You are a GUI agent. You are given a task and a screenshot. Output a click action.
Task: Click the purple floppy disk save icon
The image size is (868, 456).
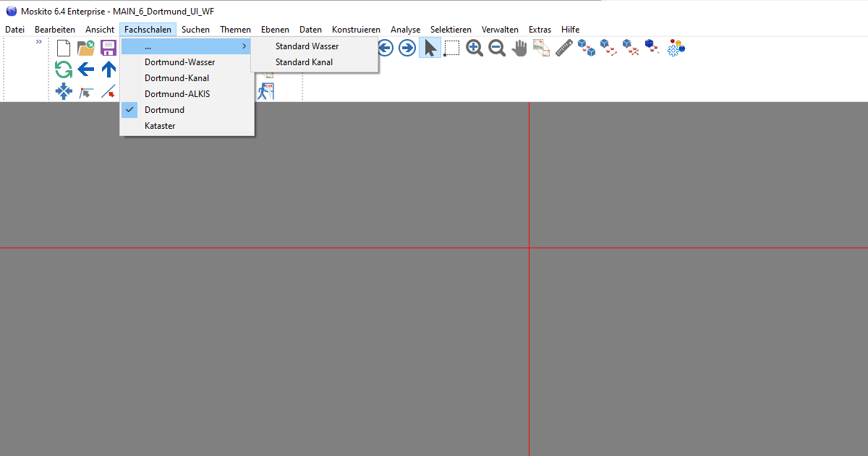(109, 48)
